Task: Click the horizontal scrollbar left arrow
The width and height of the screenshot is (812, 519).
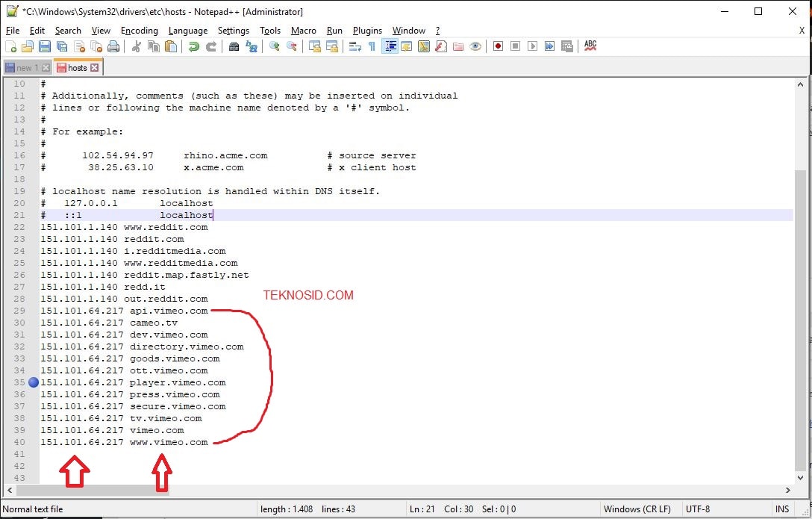Action: coord(10,489)
